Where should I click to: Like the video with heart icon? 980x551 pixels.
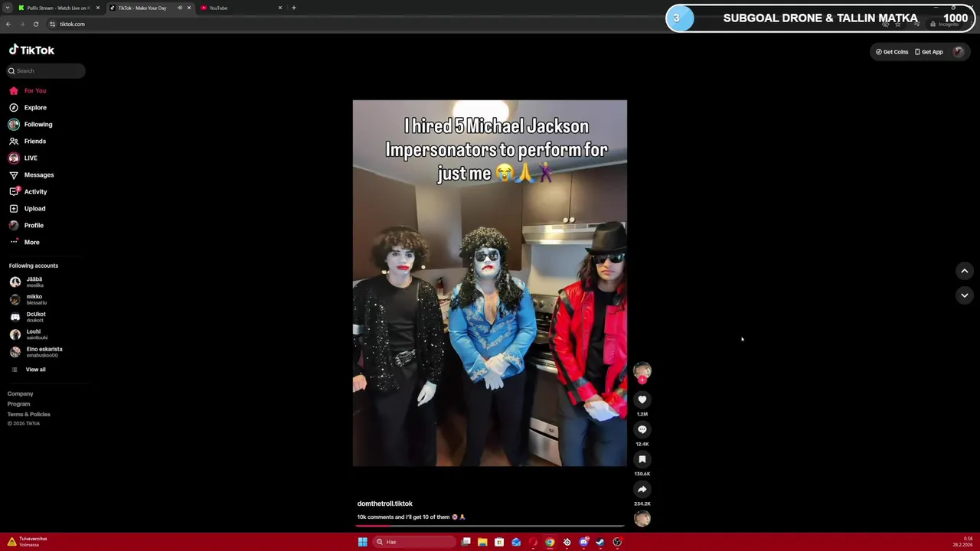[642, 399]
